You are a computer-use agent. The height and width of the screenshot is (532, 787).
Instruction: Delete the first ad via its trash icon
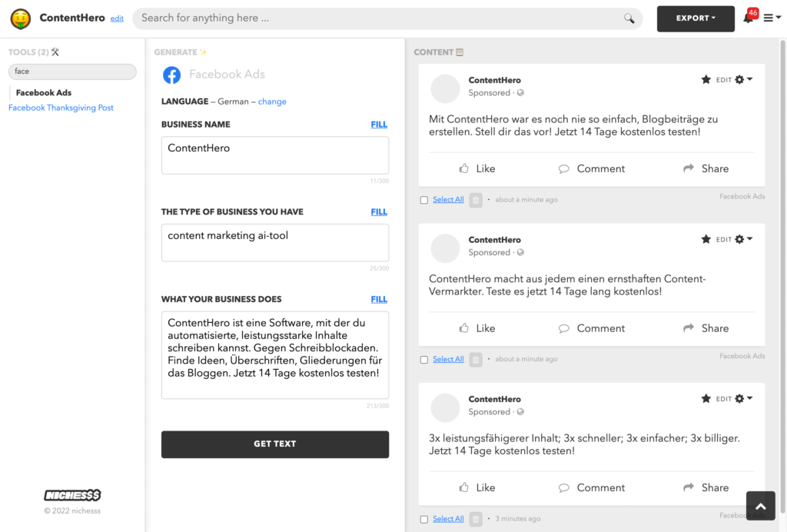click(x=476, y=200)
